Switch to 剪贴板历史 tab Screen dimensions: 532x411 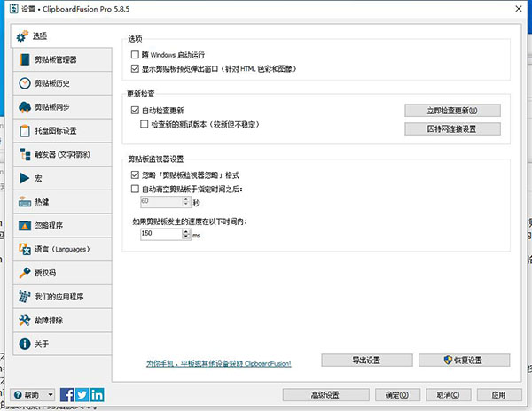(x=62, y=83)
